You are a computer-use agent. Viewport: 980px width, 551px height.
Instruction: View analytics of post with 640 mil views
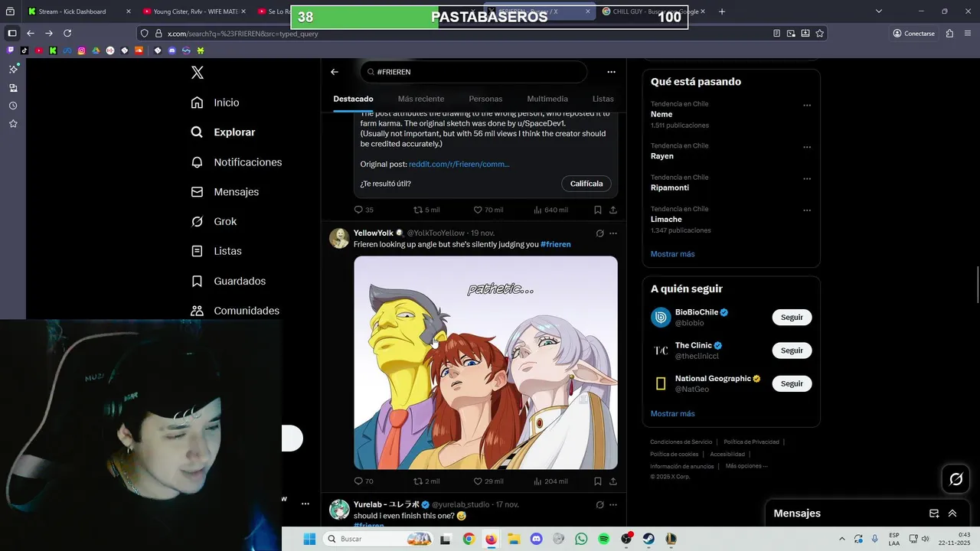coord(550,210)
